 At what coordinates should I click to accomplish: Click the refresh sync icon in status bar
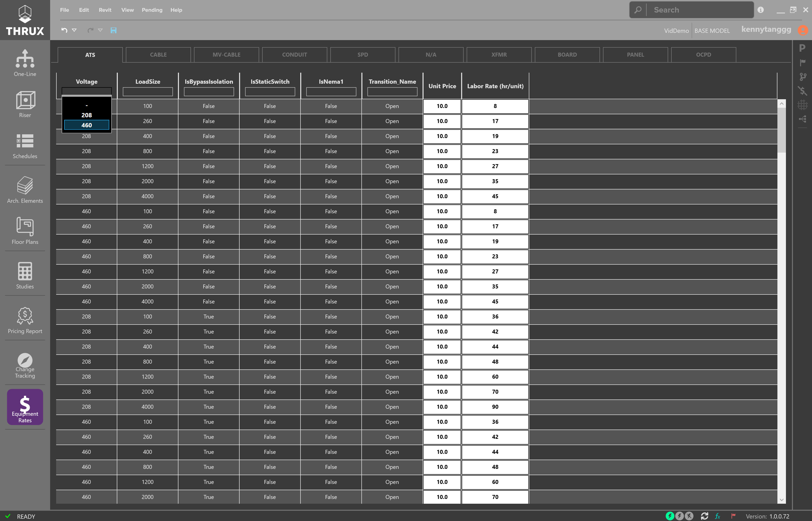(x=704, y=516)
